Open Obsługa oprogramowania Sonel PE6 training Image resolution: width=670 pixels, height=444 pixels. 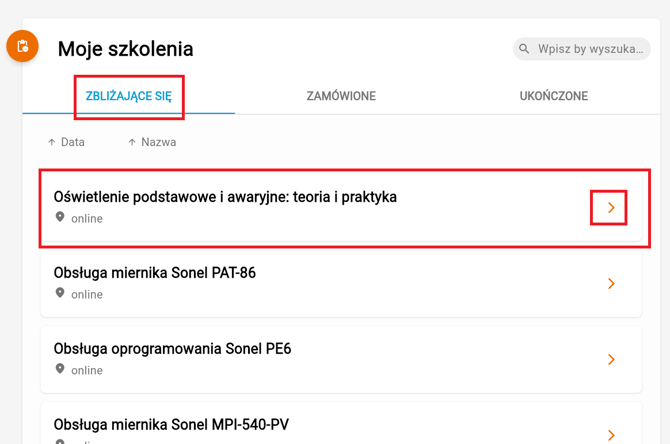click(x=172, y=349)
